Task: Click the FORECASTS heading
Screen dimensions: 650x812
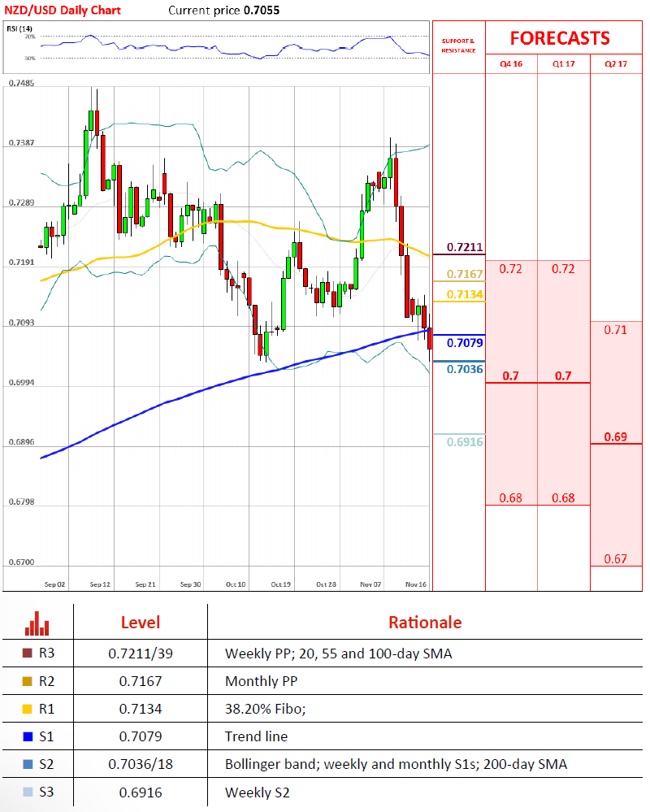Action: (559, 38)
